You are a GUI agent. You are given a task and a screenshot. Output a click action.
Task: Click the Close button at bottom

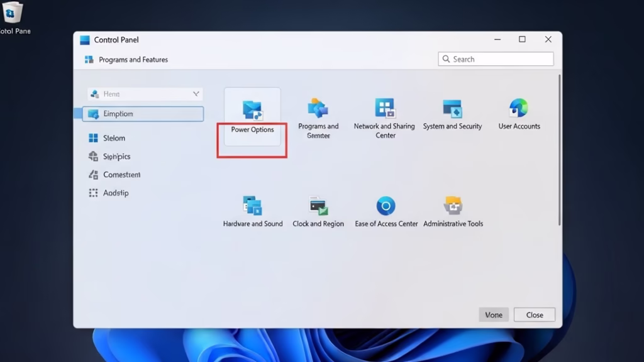[534, 315]
